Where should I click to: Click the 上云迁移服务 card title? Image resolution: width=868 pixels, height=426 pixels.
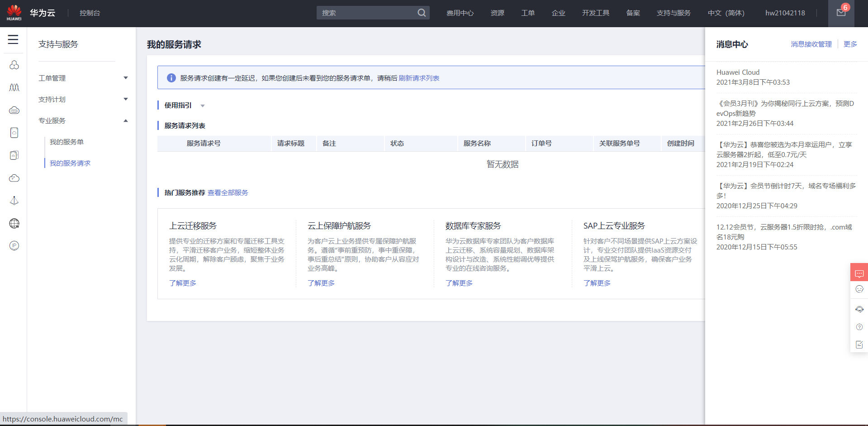tap(193, 225)
